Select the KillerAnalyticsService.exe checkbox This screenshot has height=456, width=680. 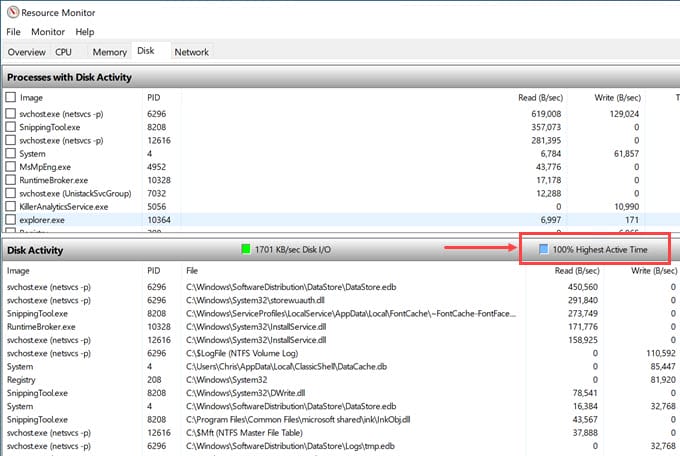(10, 207)
